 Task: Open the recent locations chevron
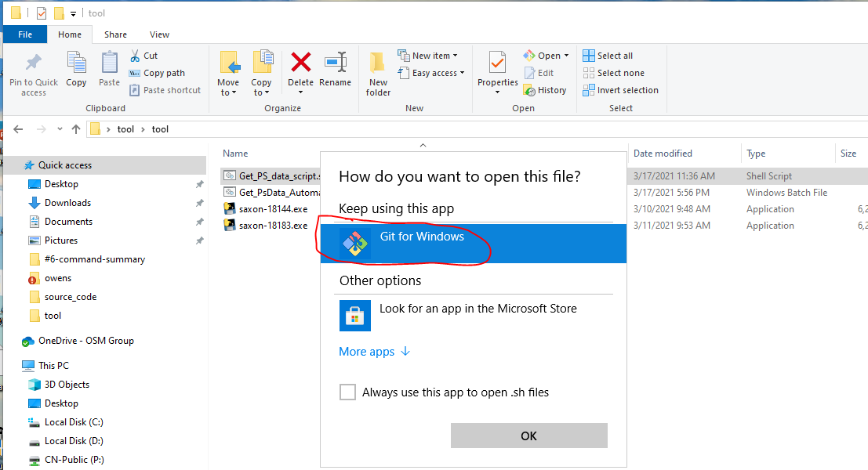pos(60,129)
